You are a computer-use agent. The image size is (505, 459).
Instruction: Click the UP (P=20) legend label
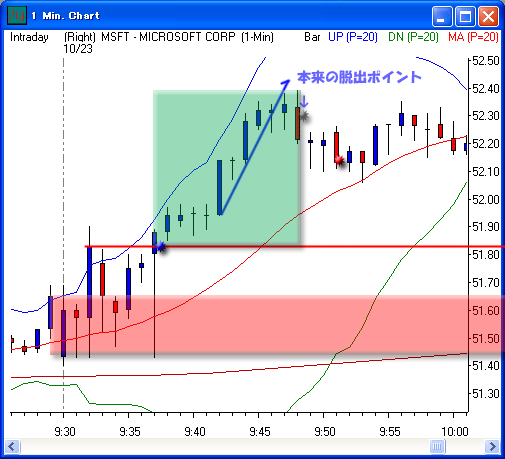353,37
